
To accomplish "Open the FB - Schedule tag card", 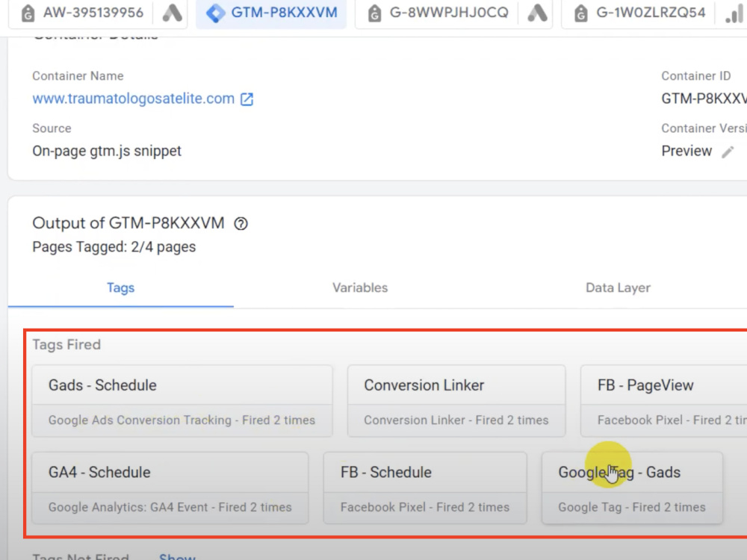I will coord(425,488).
